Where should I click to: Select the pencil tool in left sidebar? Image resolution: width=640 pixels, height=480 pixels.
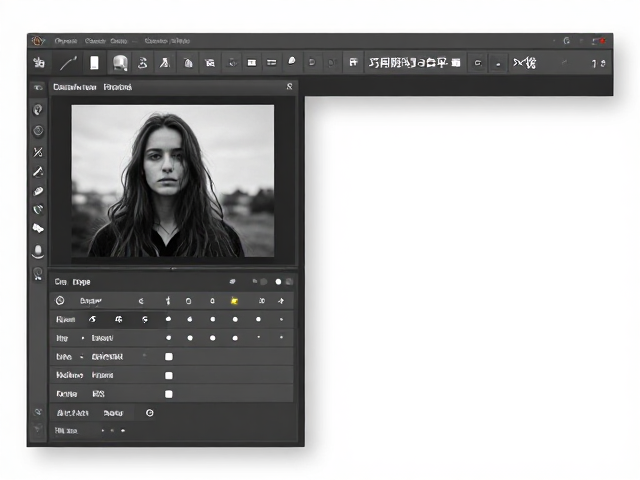coord(38,171)
